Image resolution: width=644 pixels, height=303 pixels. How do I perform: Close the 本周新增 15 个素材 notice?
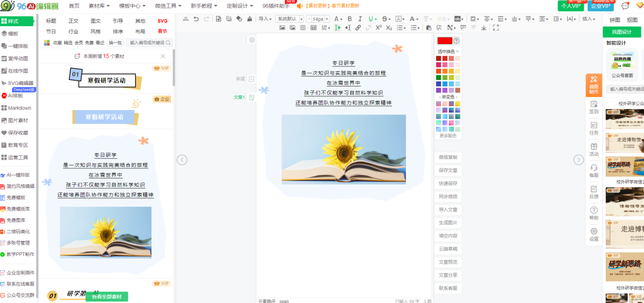pos(163,56)
